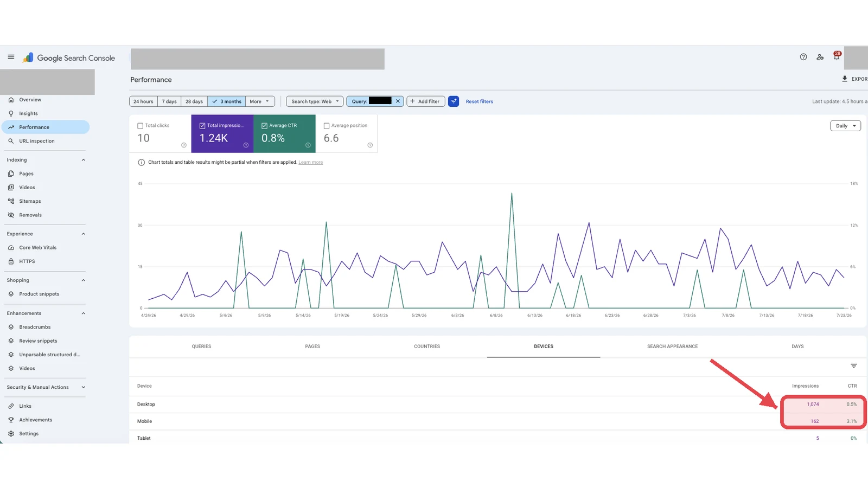Open the Performance sidebar item

coord(46,127)
